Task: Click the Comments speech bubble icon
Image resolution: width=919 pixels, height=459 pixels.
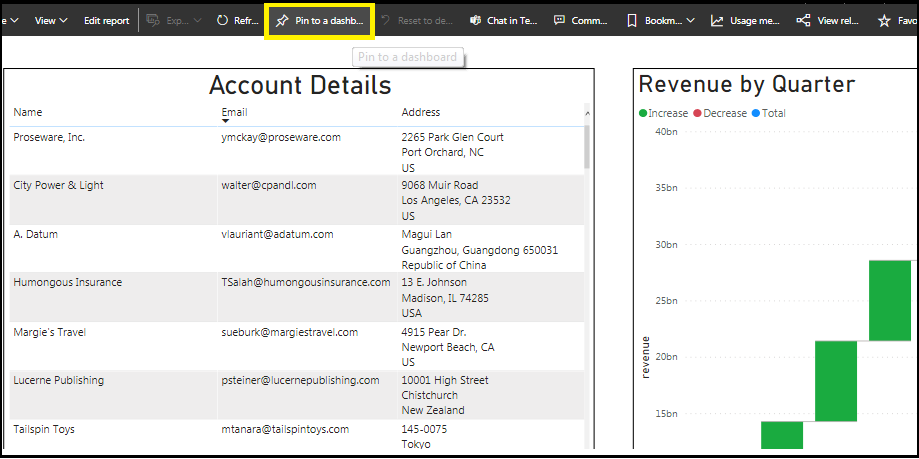Action: (560, 21)
